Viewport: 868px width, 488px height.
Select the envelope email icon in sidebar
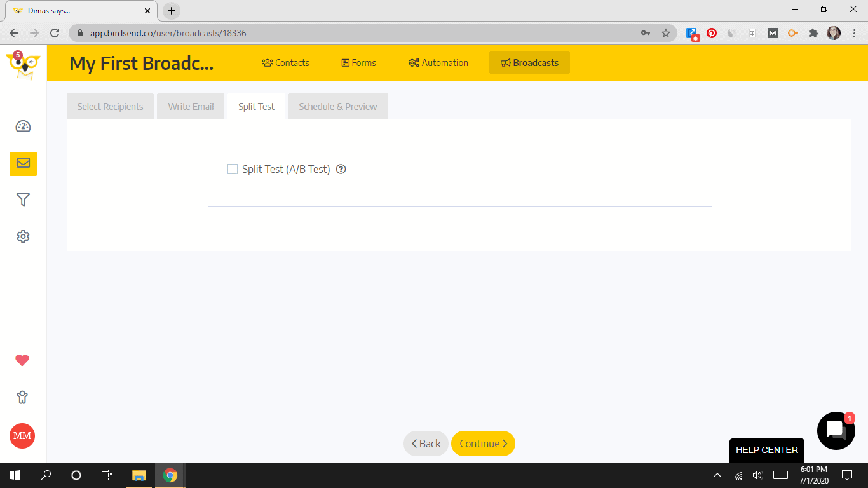(x=23, y=163)
